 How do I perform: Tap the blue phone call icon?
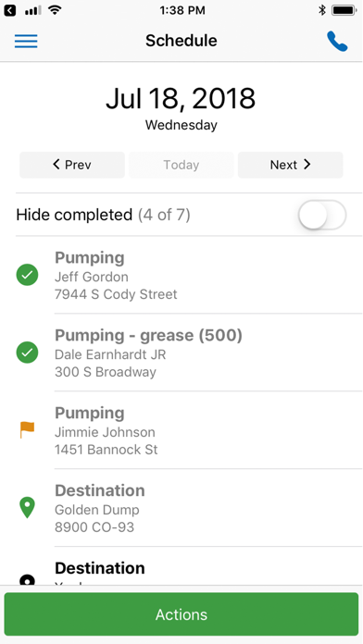click(x=337, y=42)
